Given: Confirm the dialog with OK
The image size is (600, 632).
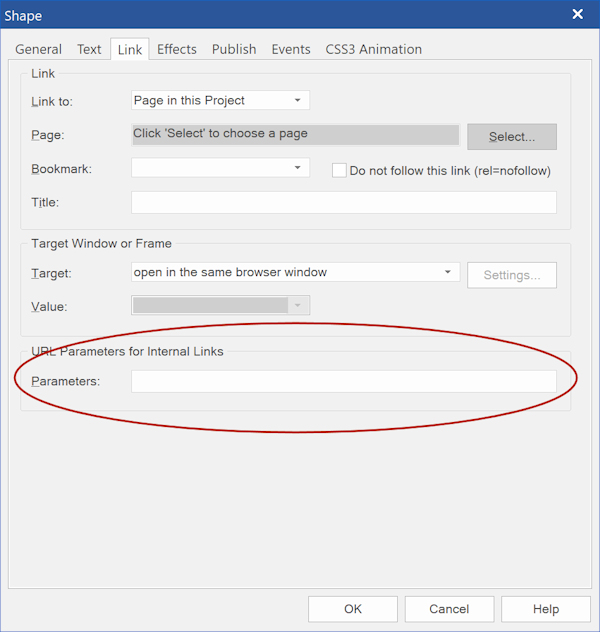Looking at the screenshot, I should tap(352, 609).
